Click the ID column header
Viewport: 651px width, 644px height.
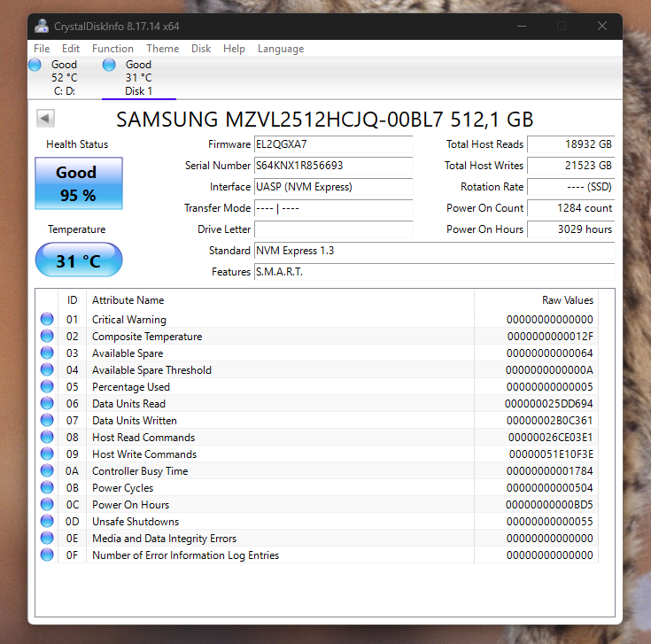(x=73, y=299)
